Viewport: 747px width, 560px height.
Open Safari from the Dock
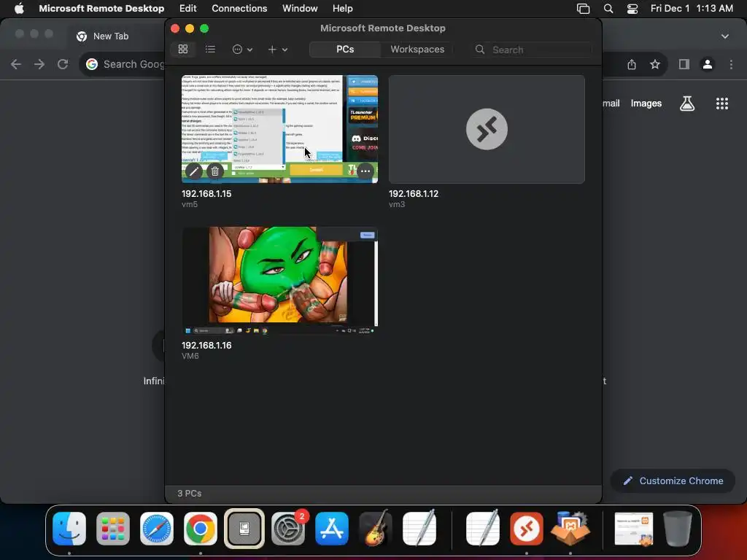click(x=157, y=529)
